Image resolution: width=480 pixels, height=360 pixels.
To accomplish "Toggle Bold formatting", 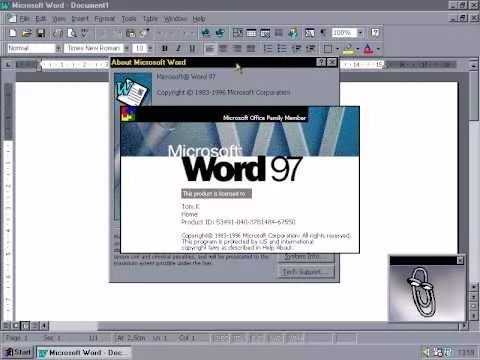I will (164, 49).
